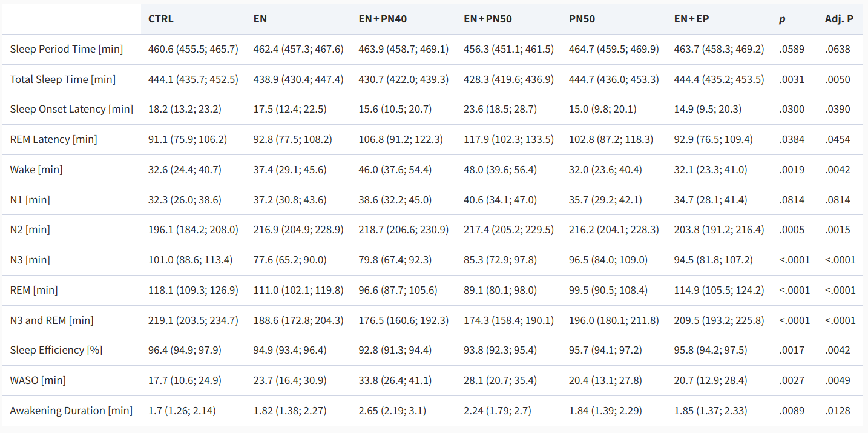Select the EN+PN50 column header

coord(488,19)
